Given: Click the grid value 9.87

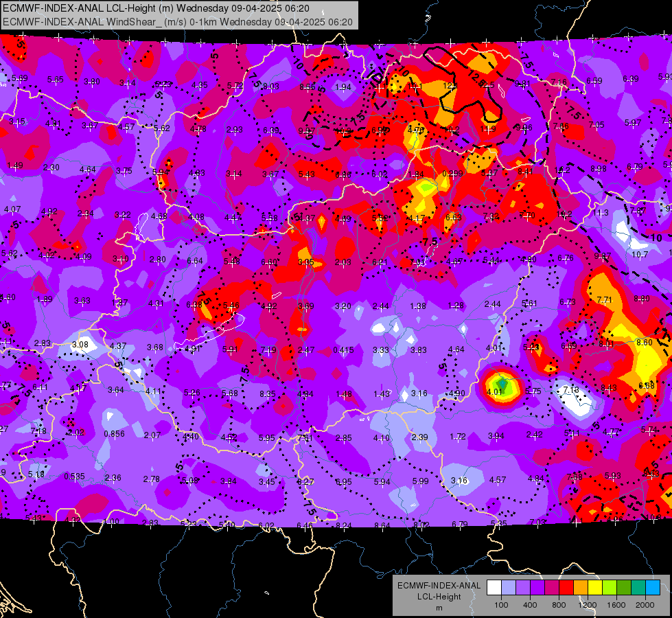Looking at the screenshot, I should (603, 256).
